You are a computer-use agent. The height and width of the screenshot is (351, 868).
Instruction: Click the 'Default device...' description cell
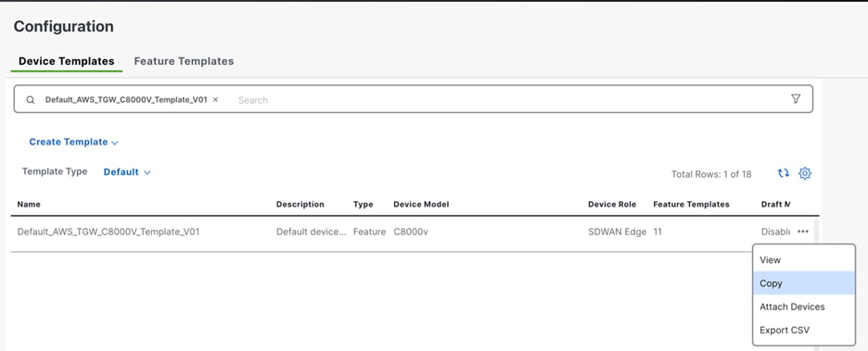point(312,232)
